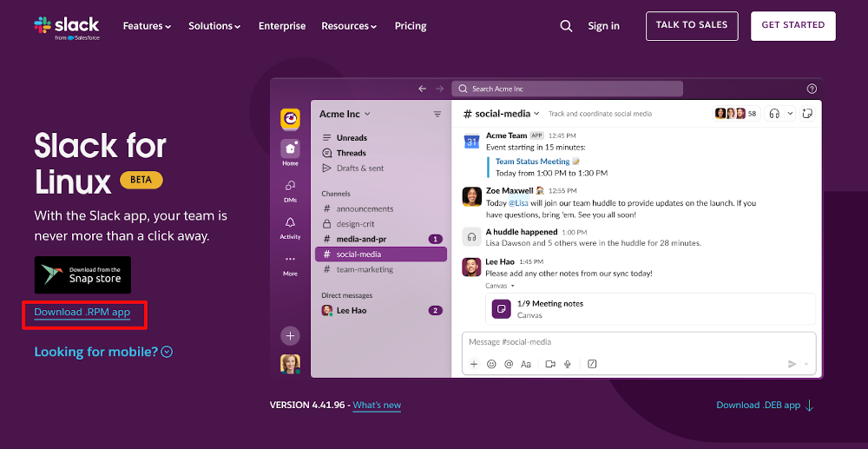Go back with the left arrow in Slack preview

pos(423,89)
